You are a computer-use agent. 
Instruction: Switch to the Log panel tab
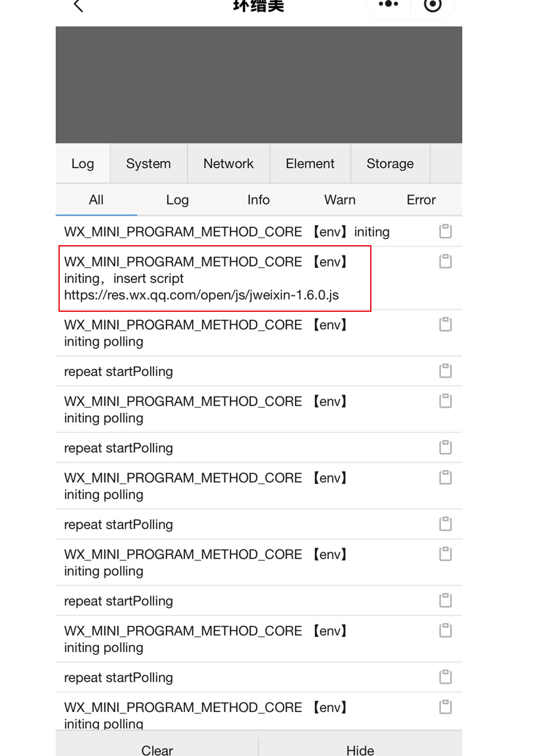pyautogui.click(x=83, y=163)
